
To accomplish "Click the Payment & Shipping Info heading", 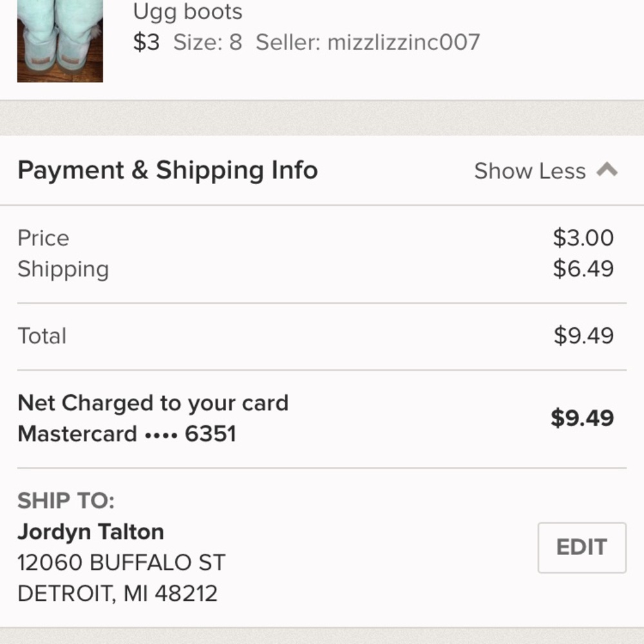I will [167, 171].
